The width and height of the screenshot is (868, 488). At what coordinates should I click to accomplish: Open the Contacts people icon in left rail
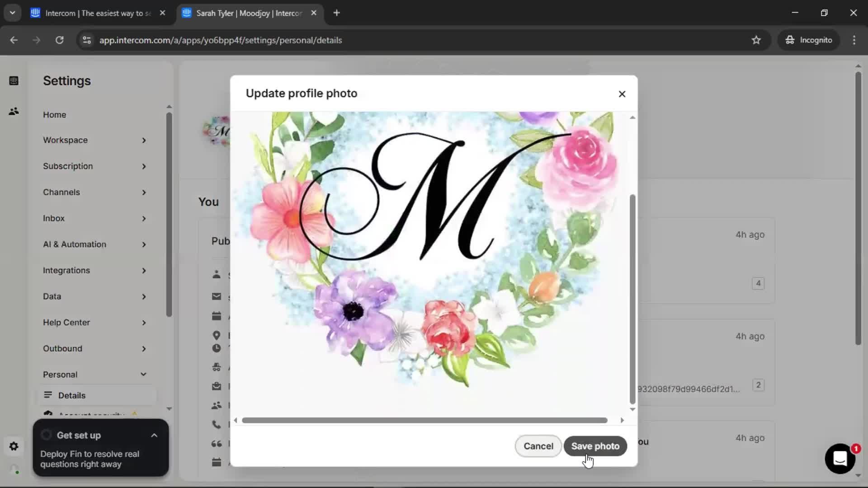(x=14, y=111)
